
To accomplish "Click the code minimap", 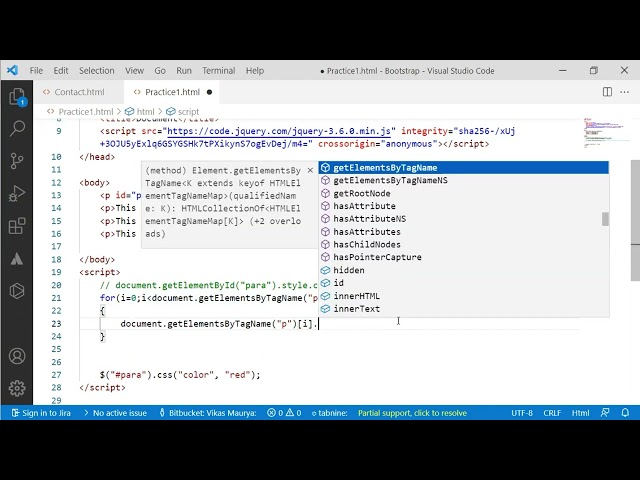I will point(604,133).
